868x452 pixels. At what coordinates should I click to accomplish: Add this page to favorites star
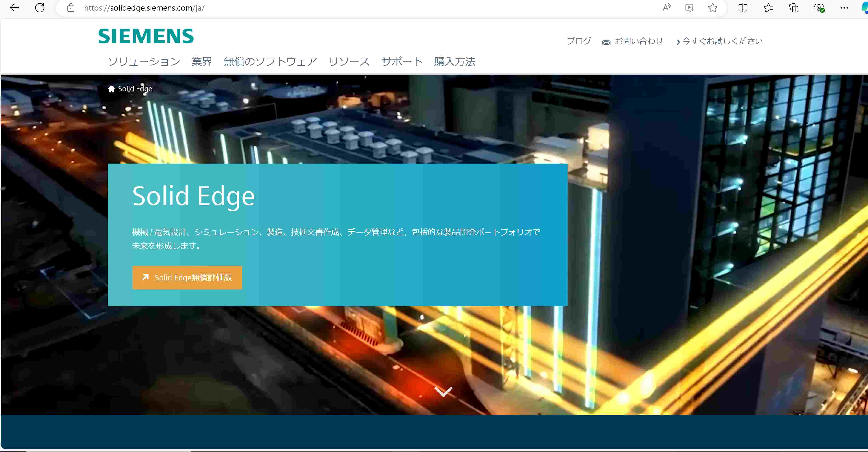tap(712, 8)
